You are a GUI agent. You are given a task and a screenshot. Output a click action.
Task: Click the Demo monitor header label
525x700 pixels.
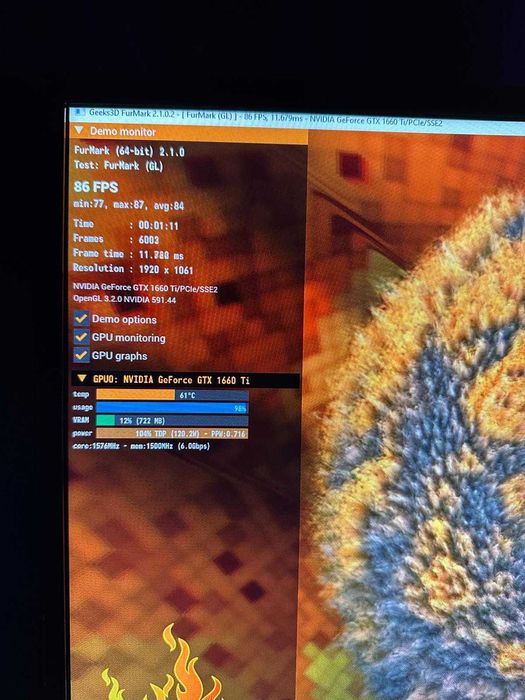tap(123, 132)
